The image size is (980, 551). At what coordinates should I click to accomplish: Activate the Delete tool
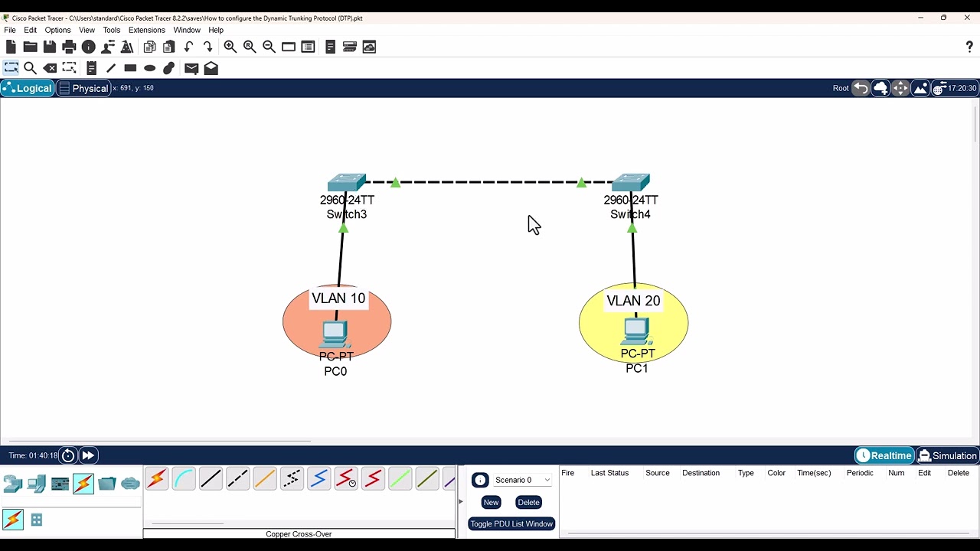50,68
